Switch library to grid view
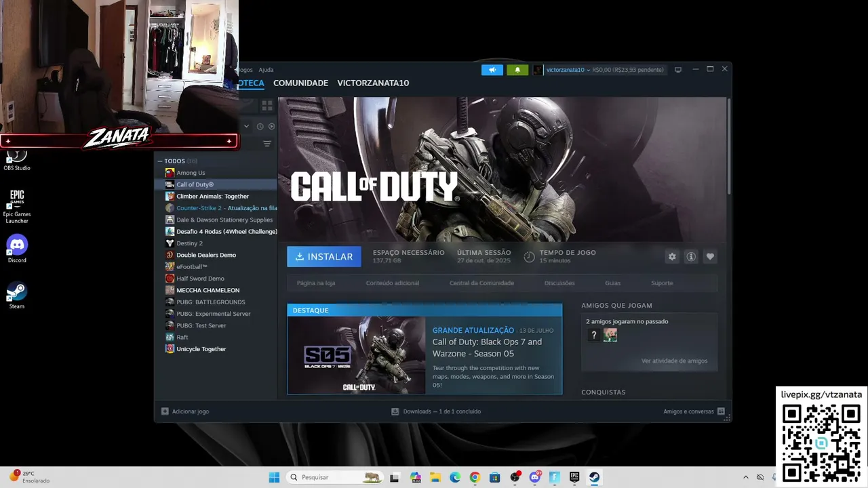Image resolution: width=868 pixels, height=488 pixels. tap(267, 106)
